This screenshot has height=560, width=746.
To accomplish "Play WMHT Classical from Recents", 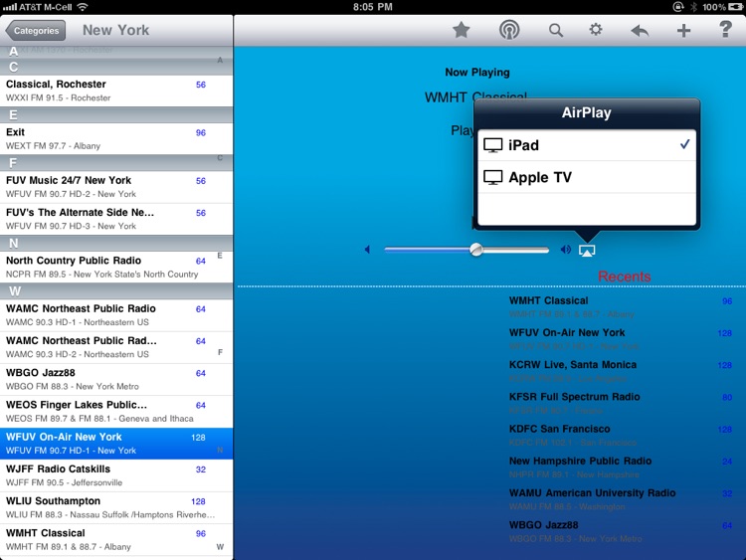I will click(621, 307).
